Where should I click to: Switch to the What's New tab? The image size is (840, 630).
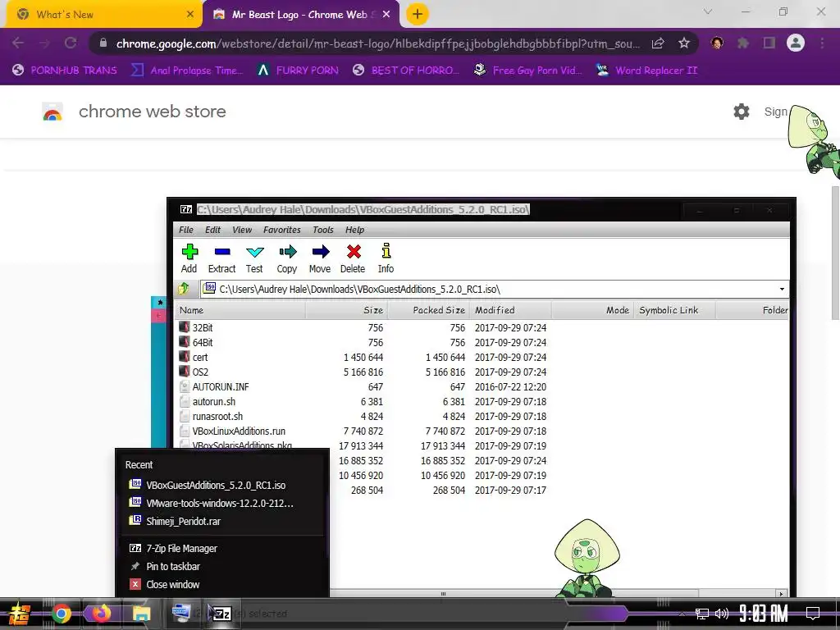pyautogui.click(x=103, y=15)
